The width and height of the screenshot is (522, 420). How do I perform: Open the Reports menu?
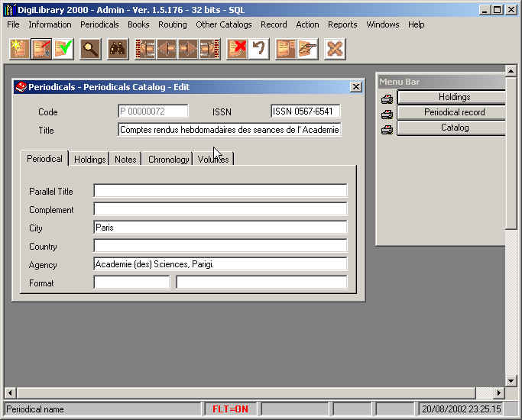(x=342, y=24)
